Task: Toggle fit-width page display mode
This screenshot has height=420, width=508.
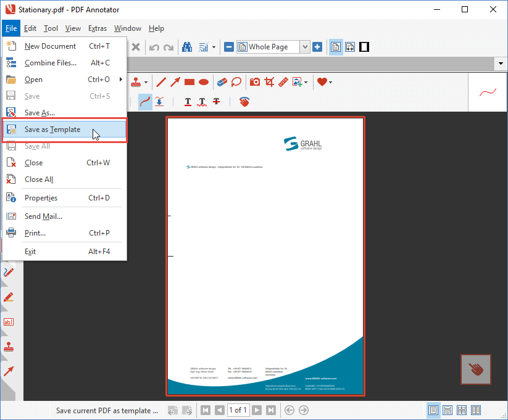Action: (x=349, y=47)
